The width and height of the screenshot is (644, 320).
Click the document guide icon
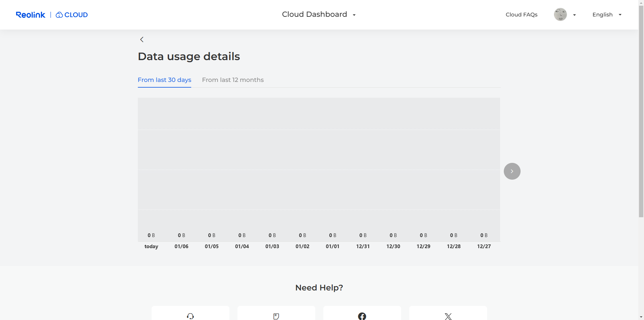(276, 316)
